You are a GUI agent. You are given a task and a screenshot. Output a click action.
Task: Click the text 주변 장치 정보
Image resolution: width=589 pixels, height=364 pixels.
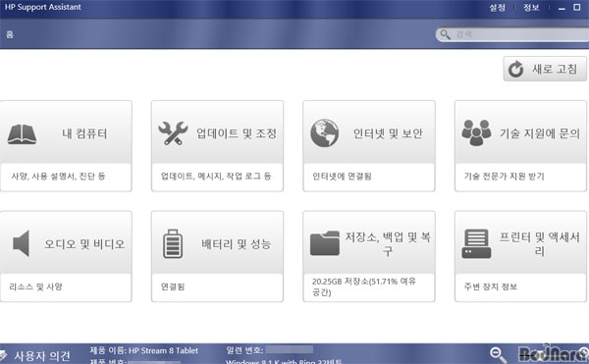491,286
